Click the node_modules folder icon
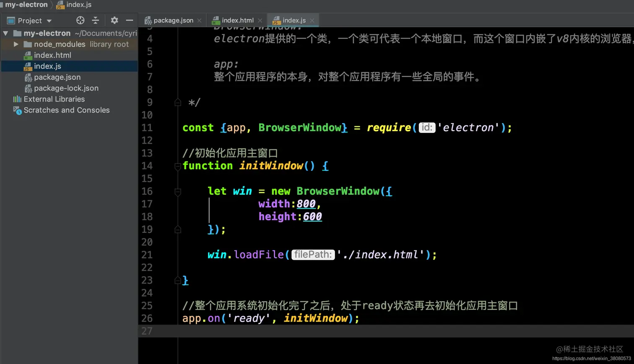634x364 pixels. click(x=28, y=44)
